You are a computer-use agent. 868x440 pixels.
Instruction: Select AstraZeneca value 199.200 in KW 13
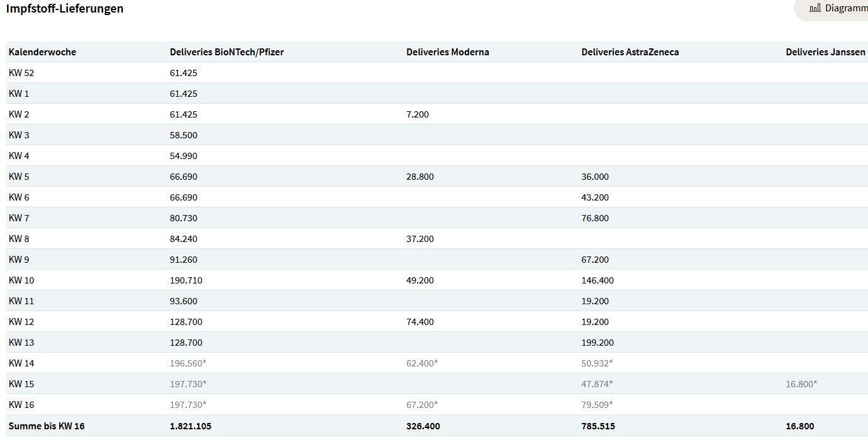pyautogui.click(x=598, y=343)
